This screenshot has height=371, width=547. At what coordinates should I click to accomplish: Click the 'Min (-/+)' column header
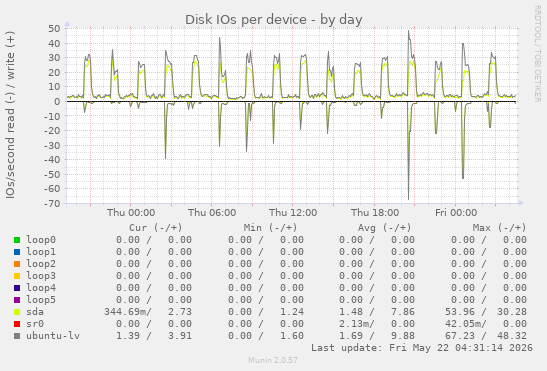point(270,228)
